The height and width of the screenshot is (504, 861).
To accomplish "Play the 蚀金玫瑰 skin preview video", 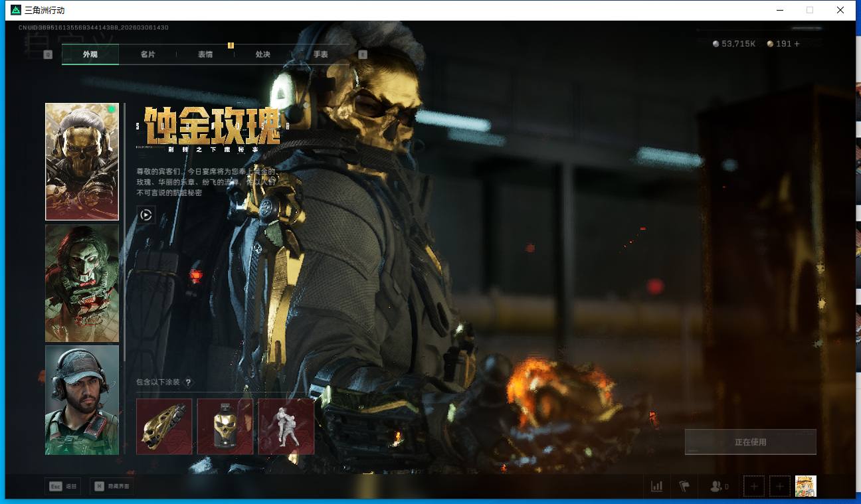I will [146, 214].
